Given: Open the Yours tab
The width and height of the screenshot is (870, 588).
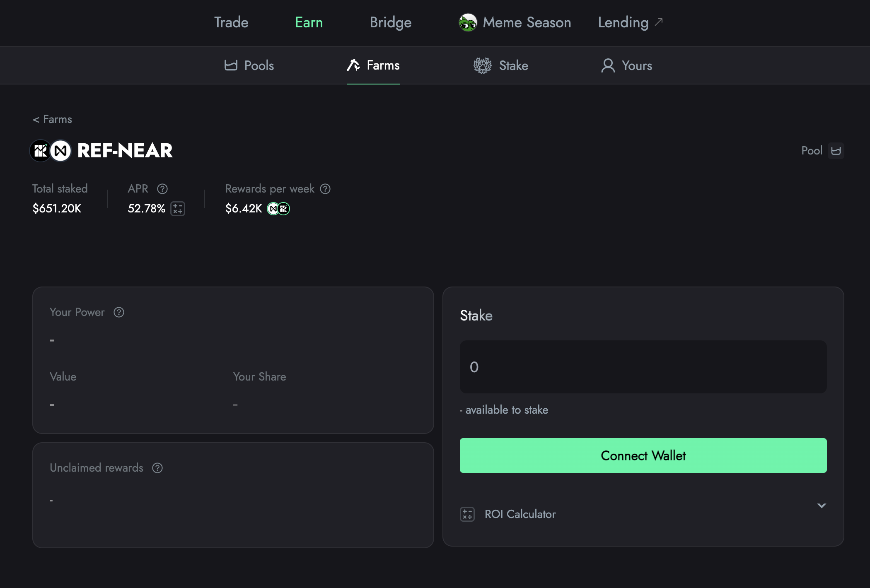Looking at the screenshot, I should 627,65.
